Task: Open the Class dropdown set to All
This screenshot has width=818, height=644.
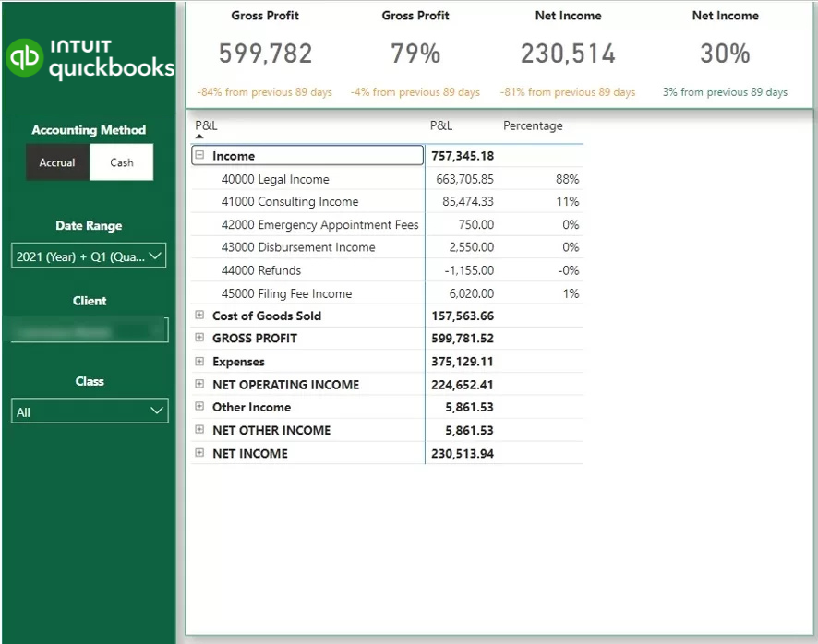Action: [x=89, y=411]
